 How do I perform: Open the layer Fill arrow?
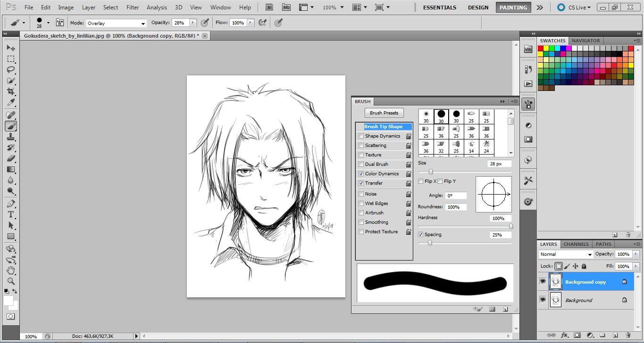636,266
